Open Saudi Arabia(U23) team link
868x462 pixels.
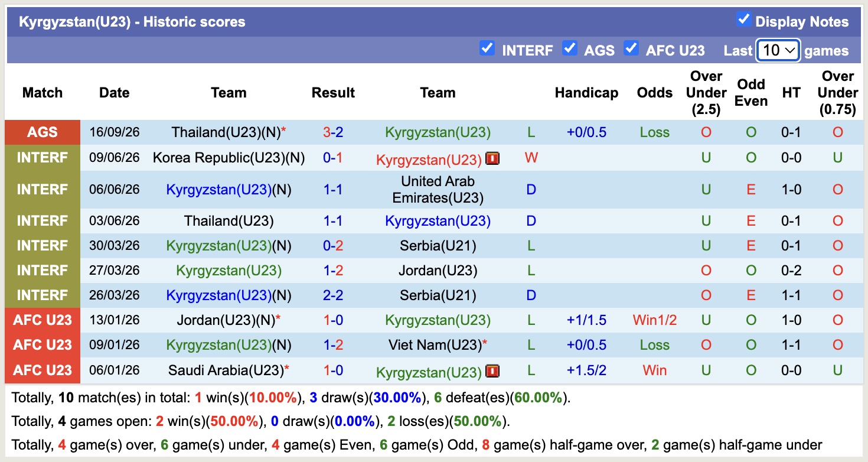tap(226, 370)
